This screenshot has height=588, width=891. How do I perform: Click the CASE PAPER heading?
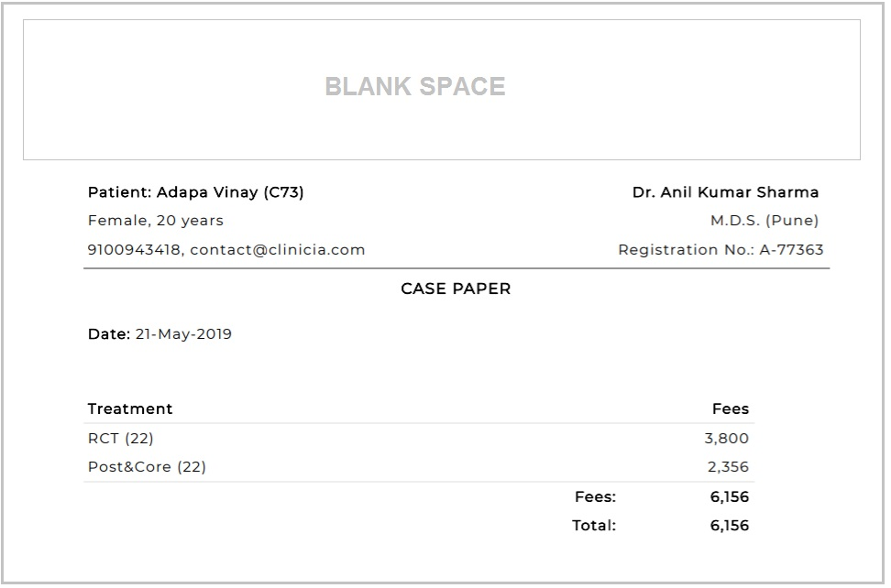coord(456,289)
